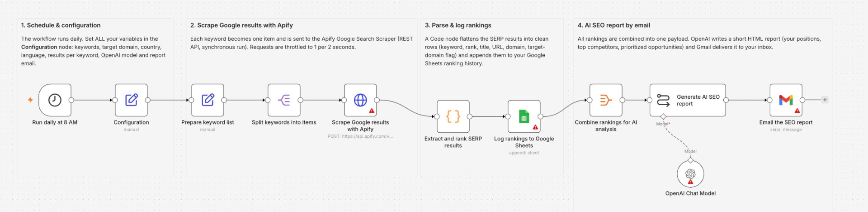Select Combine rankings for AI analysis node

point(606,100)
